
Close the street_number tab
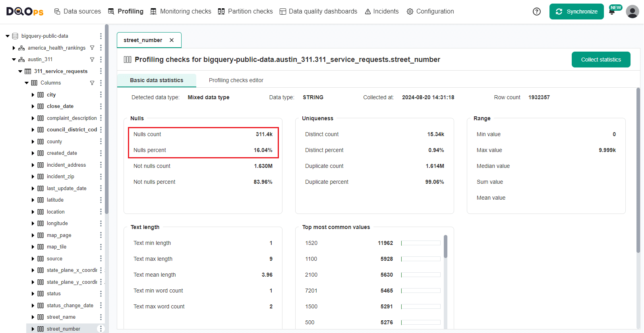[172, 40]
